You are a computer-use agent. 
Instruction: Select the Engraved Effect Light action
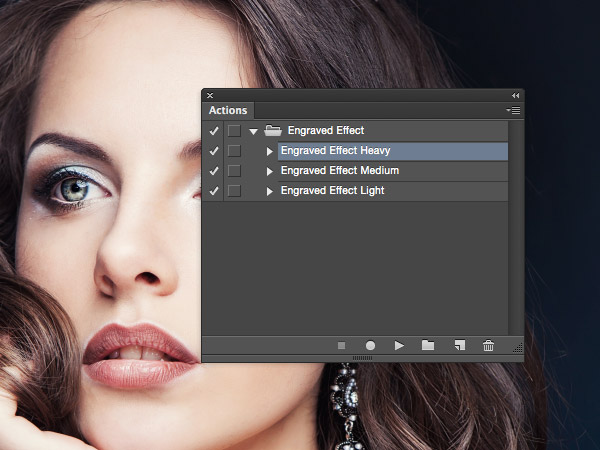tap(393, 191)
